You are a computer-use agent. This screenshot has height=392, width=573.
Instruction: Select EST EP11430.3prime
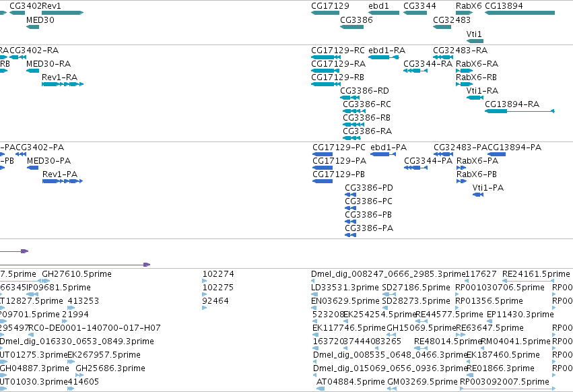(x=520, y=315)
